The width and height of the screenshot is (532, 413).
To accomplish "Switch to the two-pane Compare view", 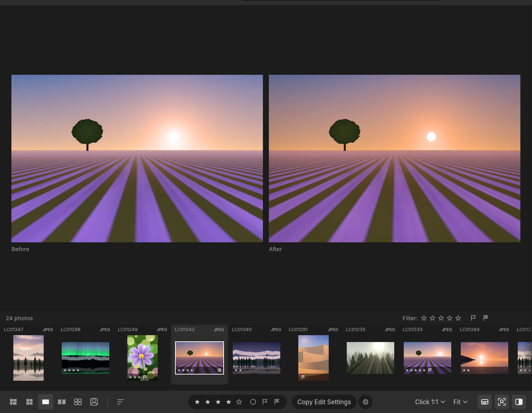I will (62, 402).
